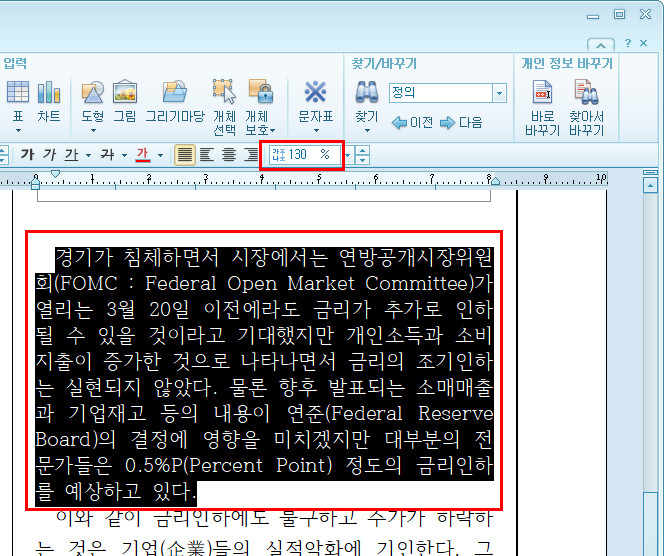Select left alignment

[207, 155]
